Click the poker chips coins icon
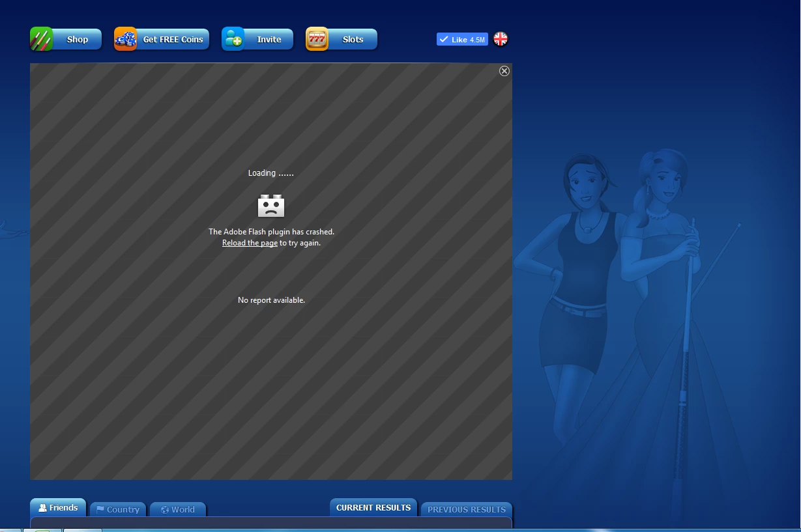 point(125,39)
